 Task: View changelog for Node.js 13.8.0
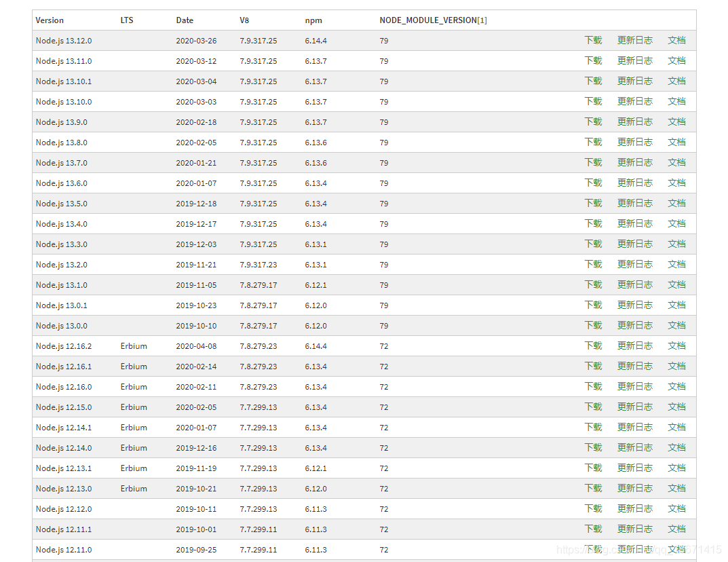tap(634, 142)
